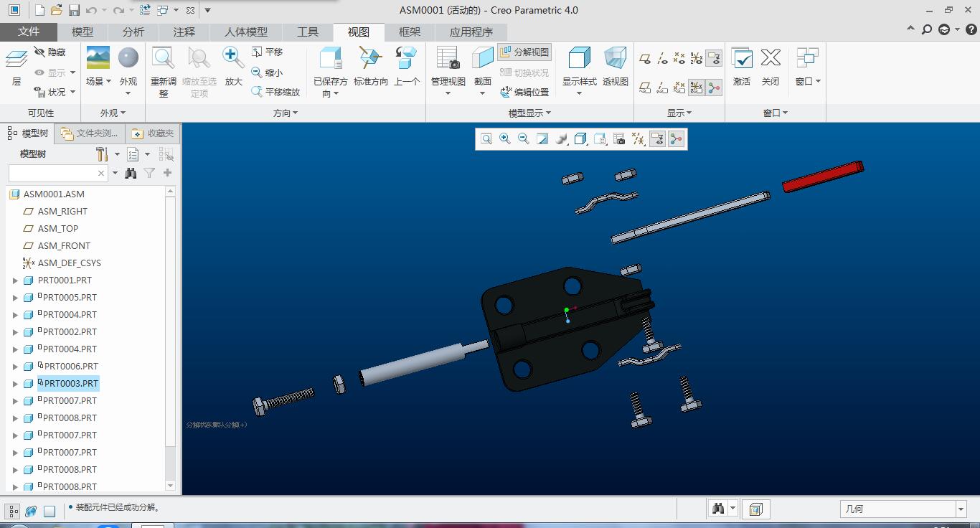Switch to the Model (模型) ribbon tab
The width and height of the screenshot is (980, 528).
tap(83, 32)
